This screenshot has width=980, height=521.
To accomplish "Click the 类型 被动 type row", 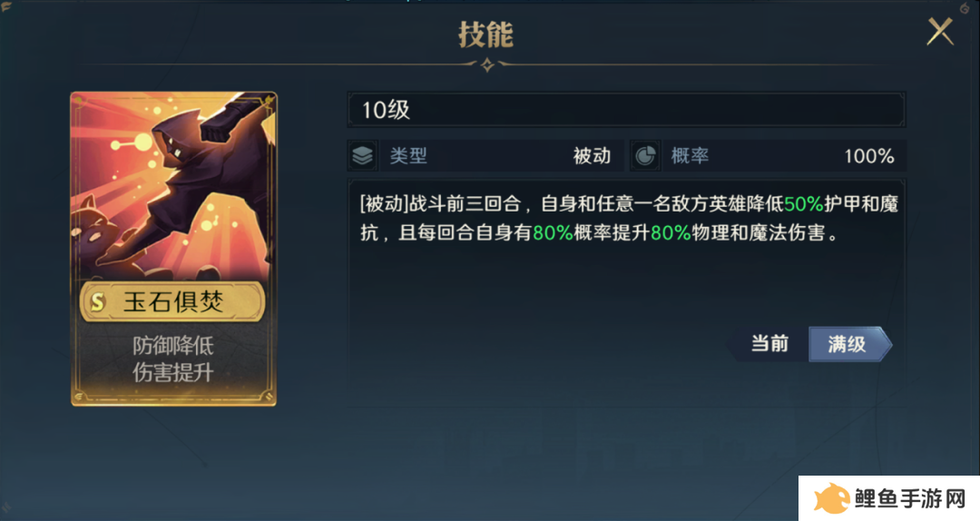I will [485, 156].
